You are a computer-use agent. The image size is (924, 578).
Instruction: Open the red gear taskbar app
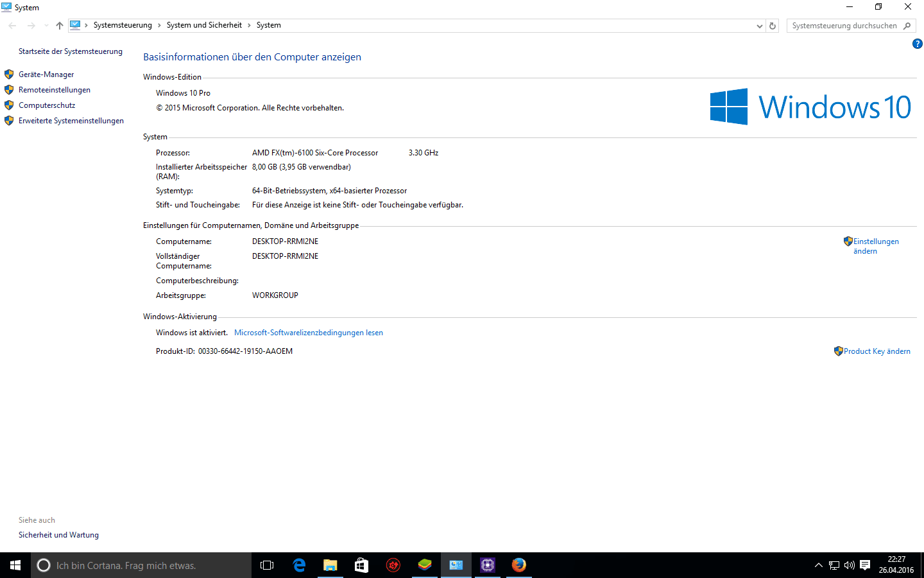coord(393,565)
